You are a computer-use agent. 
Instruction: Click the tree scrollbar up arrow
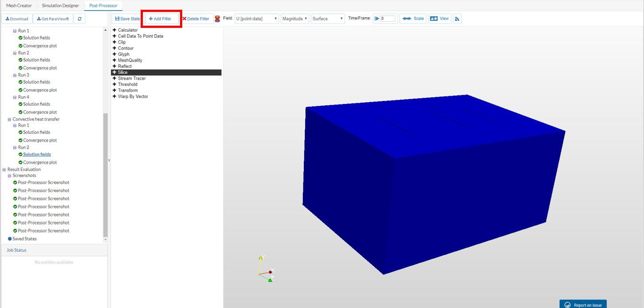click(105, 30)
